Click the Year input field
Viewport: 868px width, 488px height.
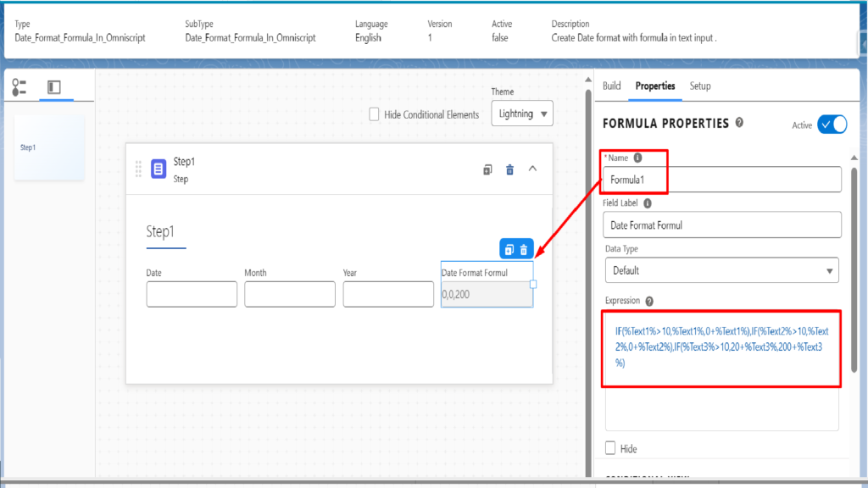click(x=388, y=294)
